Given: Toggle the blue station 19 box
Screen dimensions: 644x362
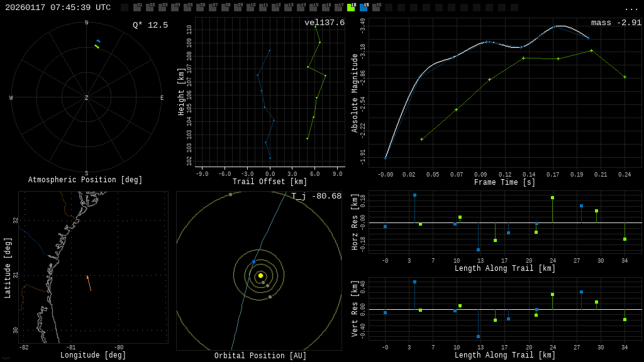Looking at the screenshot, I should click(x=364, y=8).
